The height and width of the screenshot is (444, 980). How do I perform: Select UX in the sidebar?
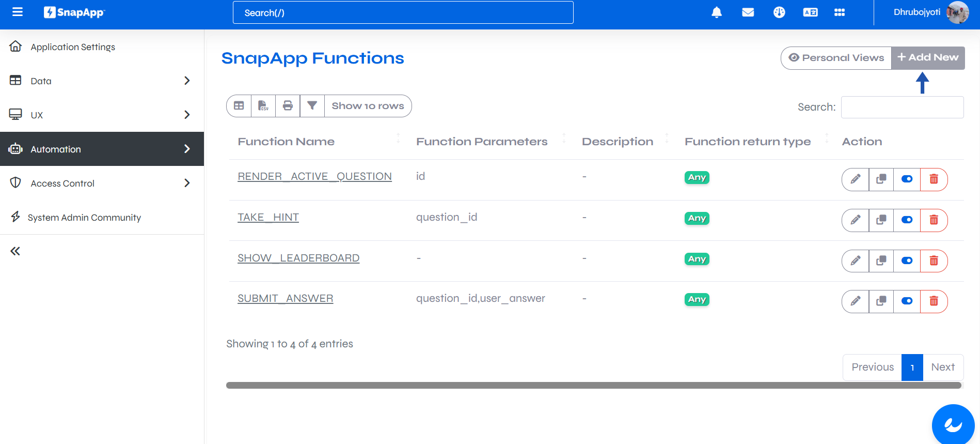pyautogui.click(x=102, y=115)
